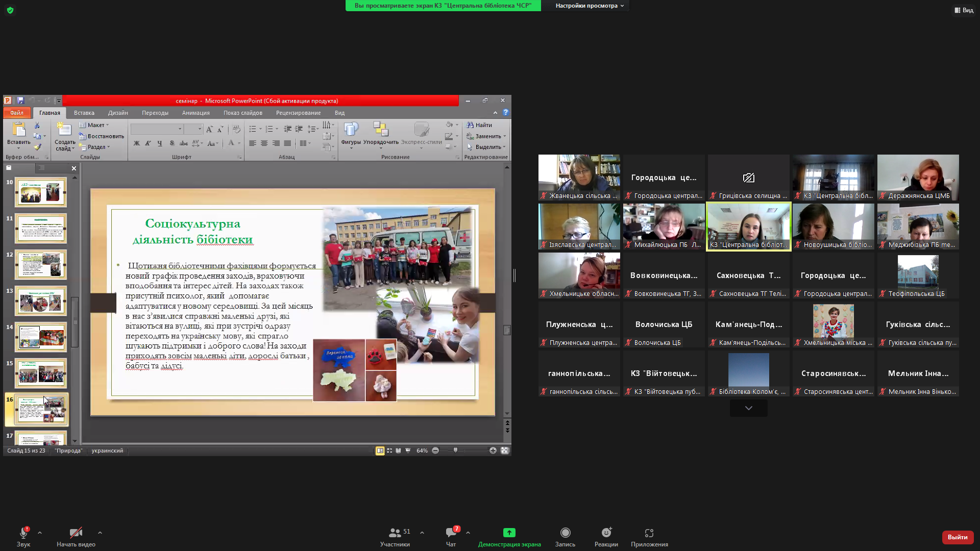Expand audio options arrow next to Звук
This screenshot has width=980, height=551.
tap(40, 533)
